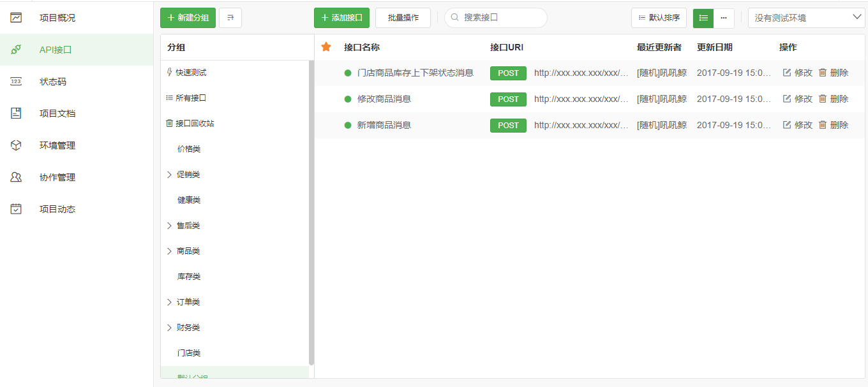Click the 批量操作 button

[403, 18]
